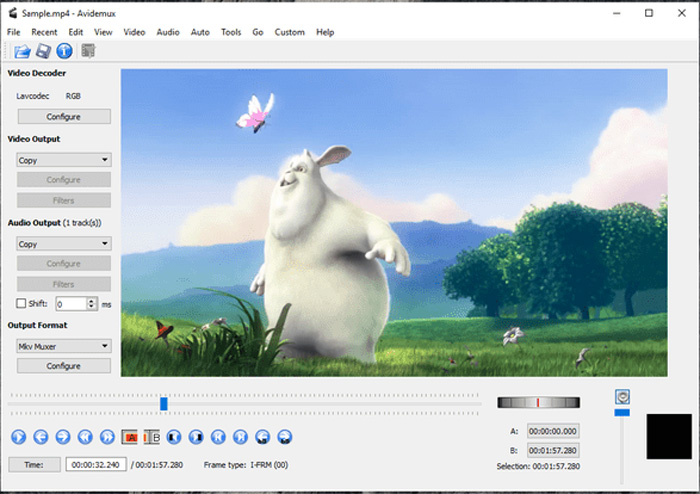The image size is (700, 494).
Task: Click the vertical volume slider handle
Action: [x=622, y=412]
